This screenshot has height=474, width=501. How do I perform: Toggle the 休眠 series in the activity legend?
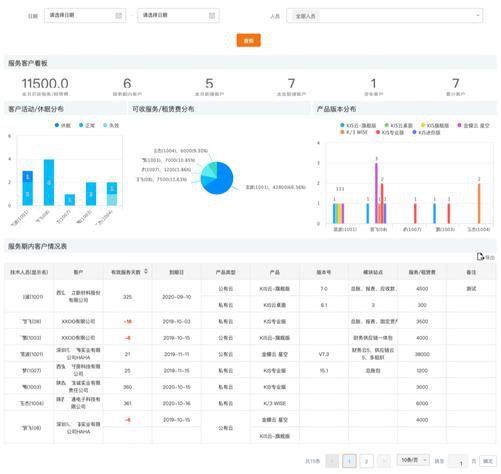63,125
